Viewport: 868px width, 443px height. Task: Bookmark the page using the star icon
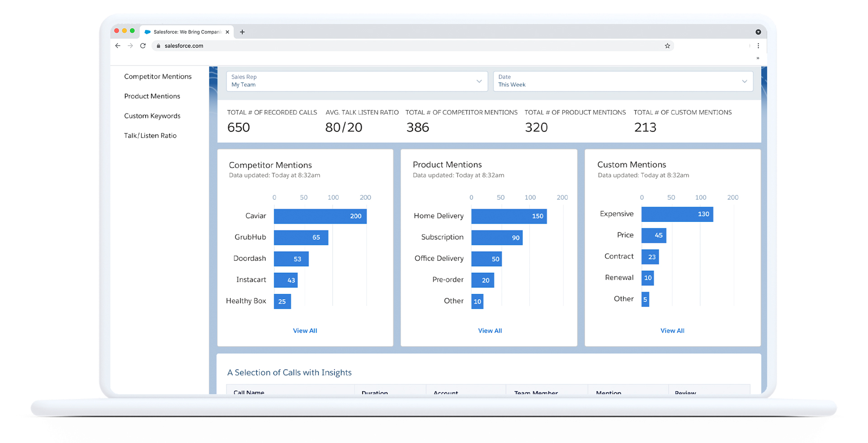[x=667, y=46]
